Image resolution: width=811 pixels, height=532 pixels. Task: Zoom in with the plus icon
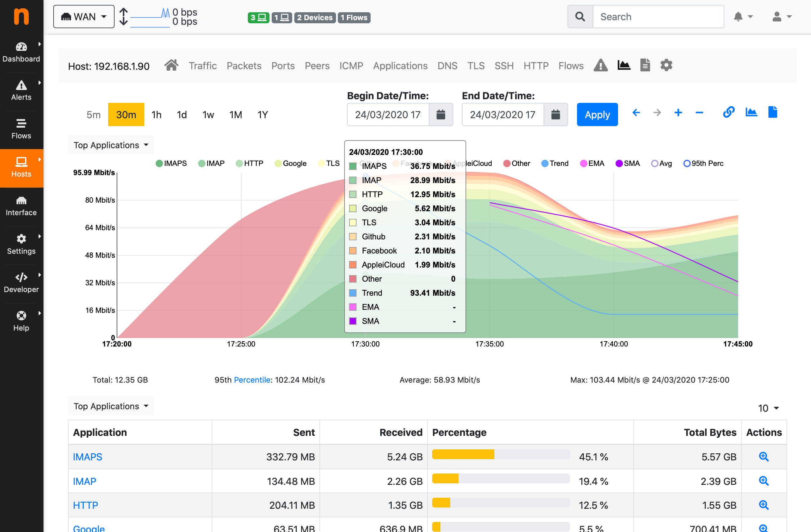click(x=678, y=112)
